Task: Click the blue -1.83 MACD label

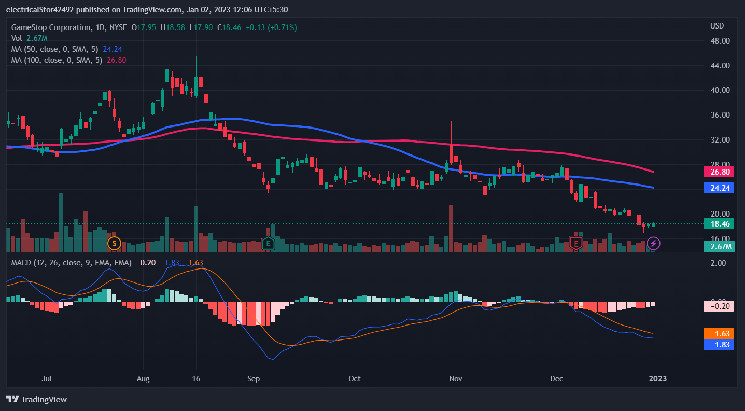Action: point(719,344)
